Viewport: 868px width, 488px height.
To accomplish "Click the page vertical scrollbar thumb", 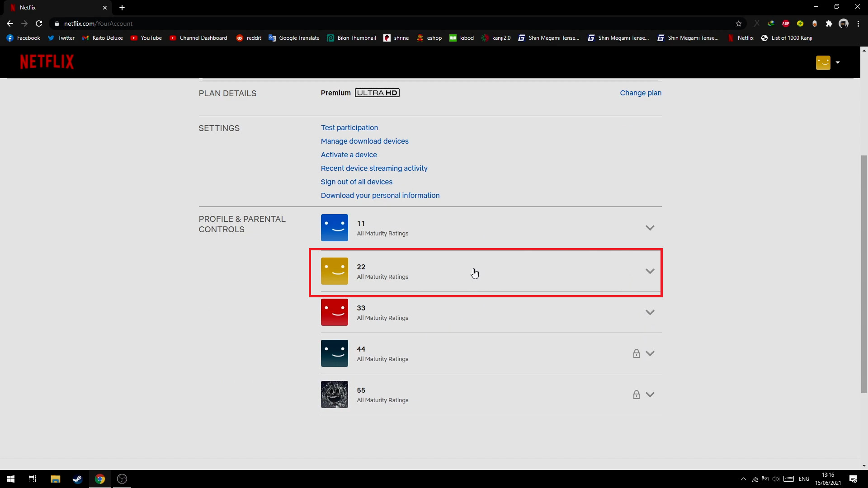I will pos(864,274).
